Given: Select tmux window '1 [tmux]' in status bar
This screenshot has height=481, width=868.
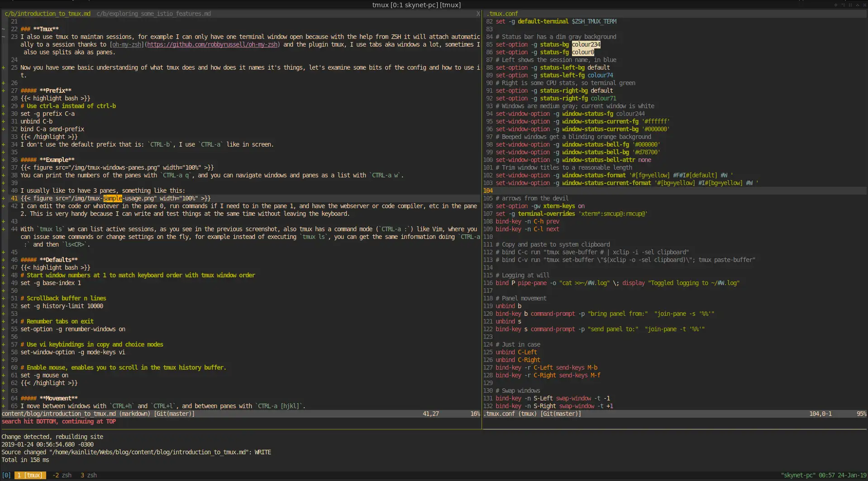Looking at the screenshot, I should (30, 475).
